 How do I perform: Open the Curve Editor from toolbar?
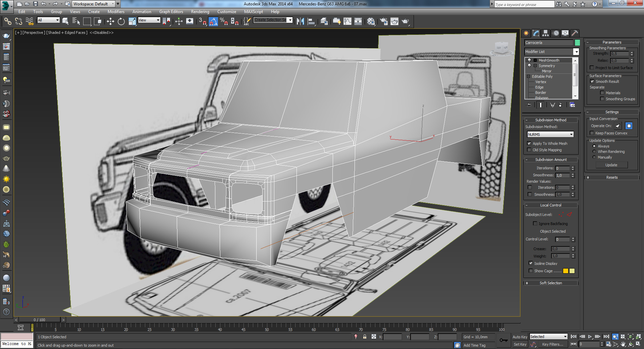point(347,21)
